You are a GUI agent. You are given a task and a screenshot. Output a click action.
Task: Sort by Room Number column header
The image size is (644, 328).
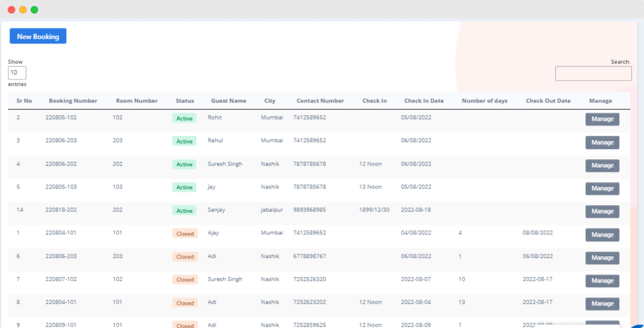point(136,101)
